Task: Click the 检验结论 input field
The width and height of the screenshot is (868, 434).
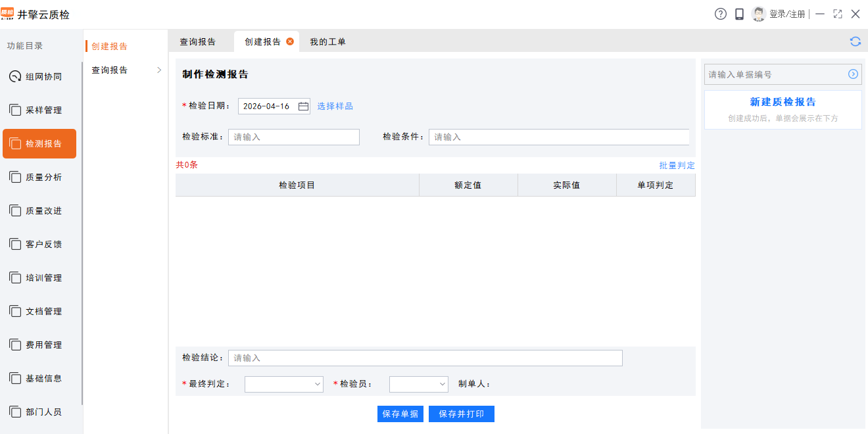Action: point(424,358)
